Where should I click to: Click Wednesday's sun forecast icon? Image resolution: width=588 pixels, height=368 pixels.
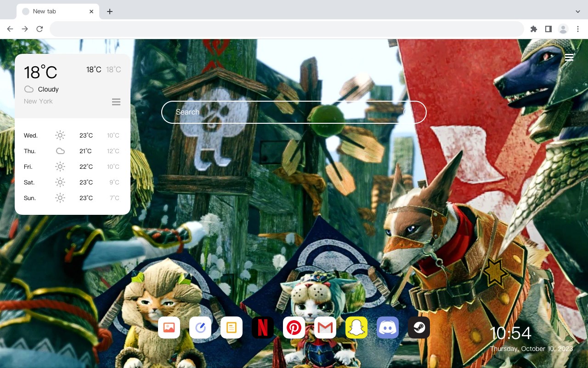pos(60,135)
